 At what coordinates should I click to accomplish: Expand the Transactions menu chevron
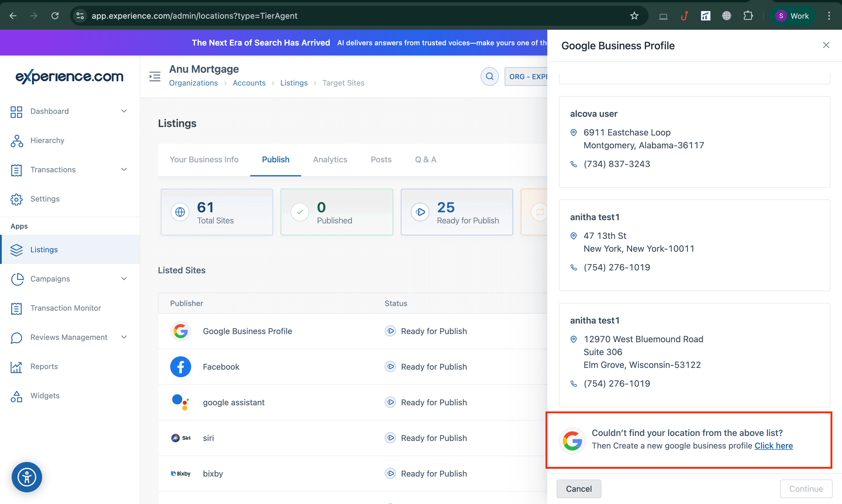[x=124, y=169]
